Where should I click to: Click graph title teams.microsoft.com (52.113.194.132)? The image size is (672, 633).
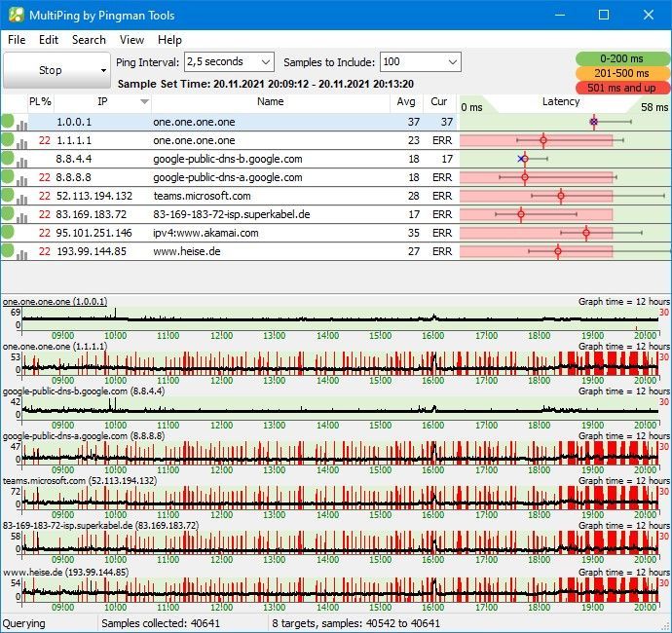click(x=79, y=481)
